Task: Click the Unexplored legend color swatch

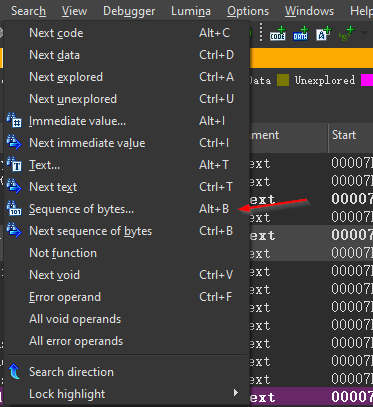Action: point(283,80)
